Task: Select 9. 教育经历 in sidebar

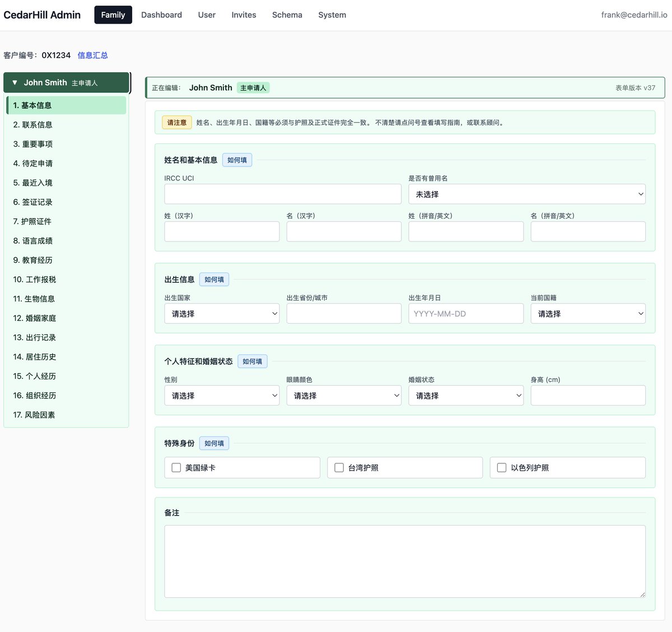Action: pyautogui.click(x=66, y=260)
